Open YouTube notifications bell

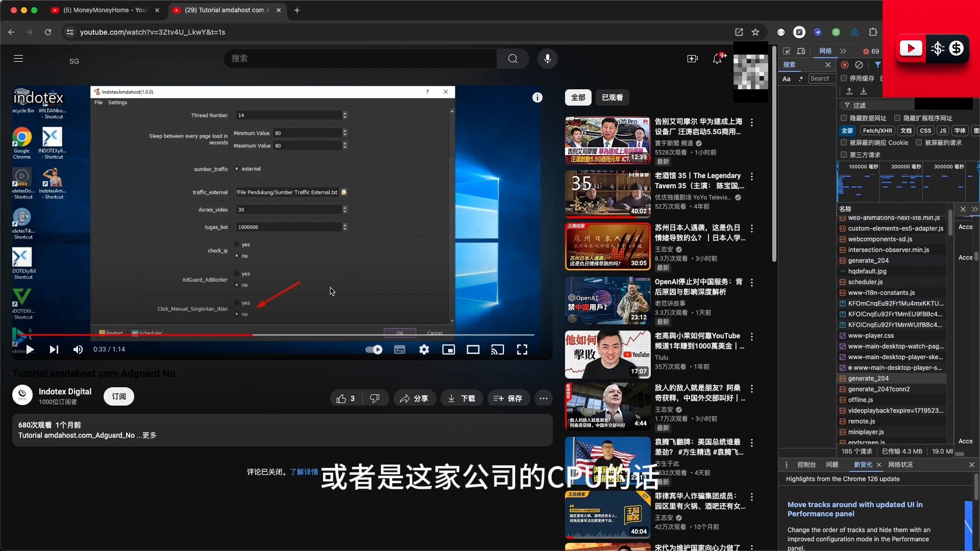pyautogui.click(x=717, y=59)
